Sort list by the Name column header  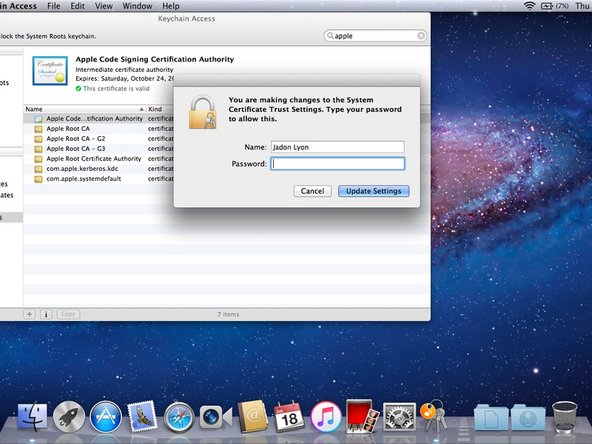coord(85,109)
